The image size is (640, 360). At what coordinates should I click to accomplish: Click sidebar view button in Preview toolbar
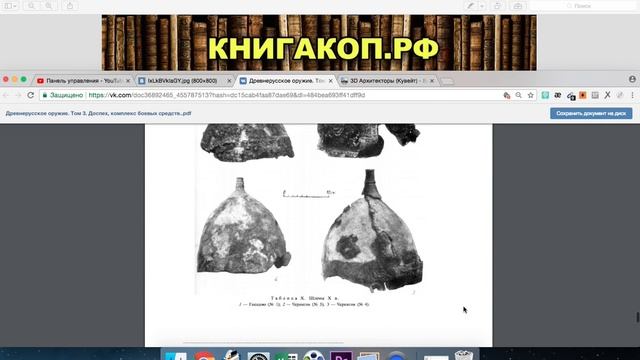coord(10,6)
